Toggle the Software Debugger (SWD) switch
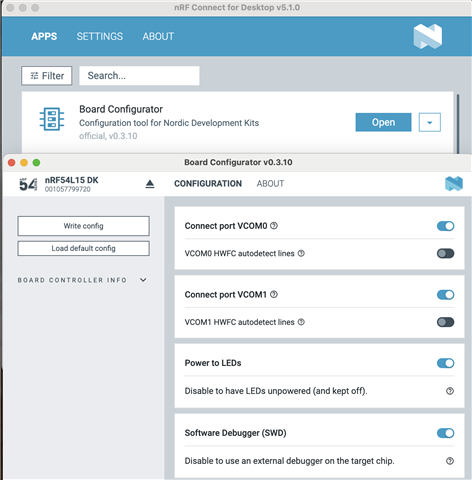Image resolution: width=472 pixels, height=480 pixels. coord(445,433)
